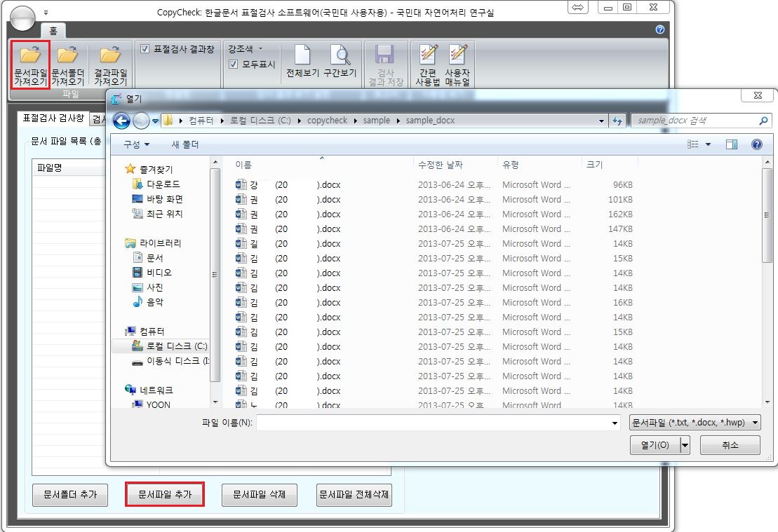This screenshot has width=778, height=532.
Task: Open the 구성 menu dropdown
Action: pyautogui.click(x=136, y=144)
